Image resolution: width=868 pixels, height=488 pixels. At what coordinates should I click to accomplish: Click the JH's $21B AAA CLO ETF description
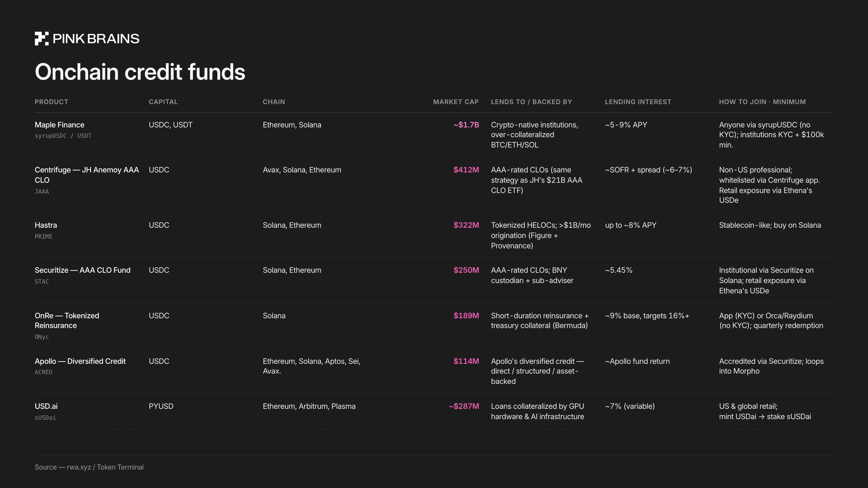pyautogui.click(x=537, y=180)
